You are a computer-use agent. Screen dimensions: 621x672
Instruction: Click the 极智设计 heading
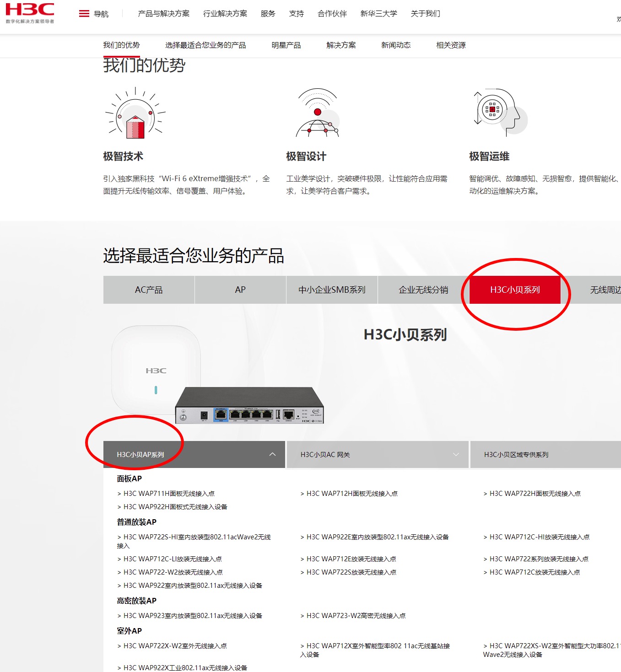pos(306,156)
